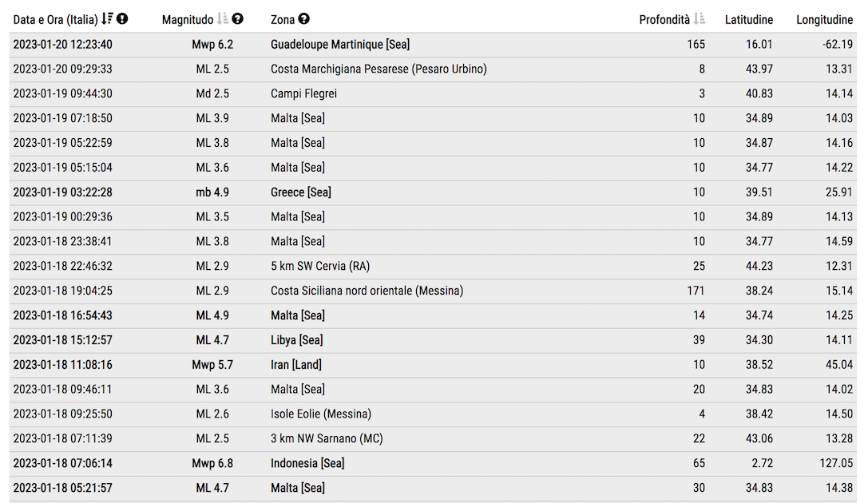Click the Longitudine column header
The height and width of the screenshot is (503, 868).
click(824, 20)
